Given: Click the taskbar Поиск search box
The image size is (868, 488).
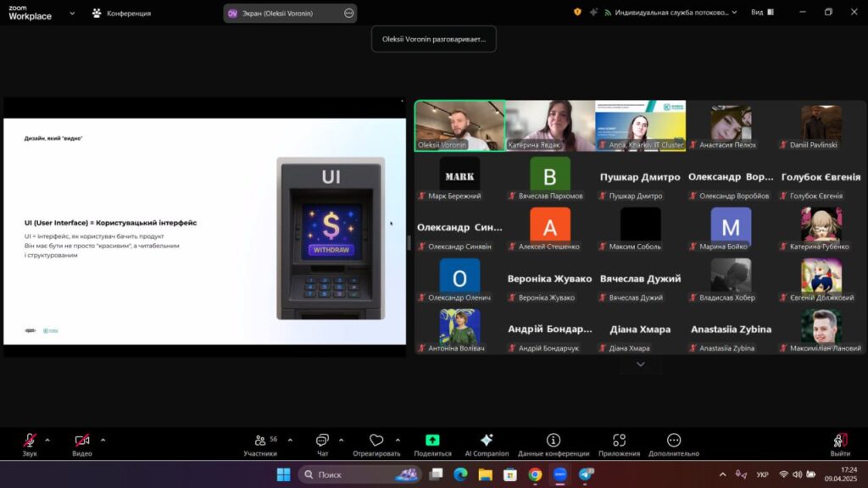Looking at the screenshot, I should (359, 474).
